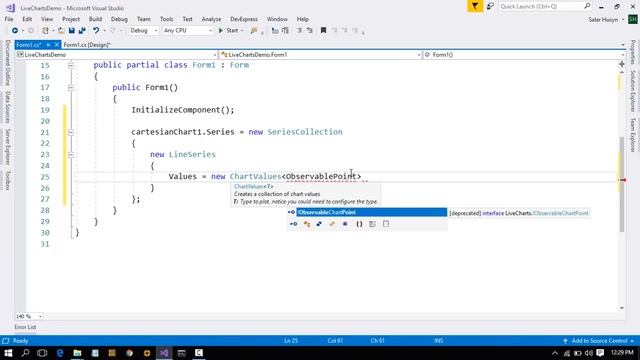Click the Navigate Backward toolbar icon

[15, 31]
